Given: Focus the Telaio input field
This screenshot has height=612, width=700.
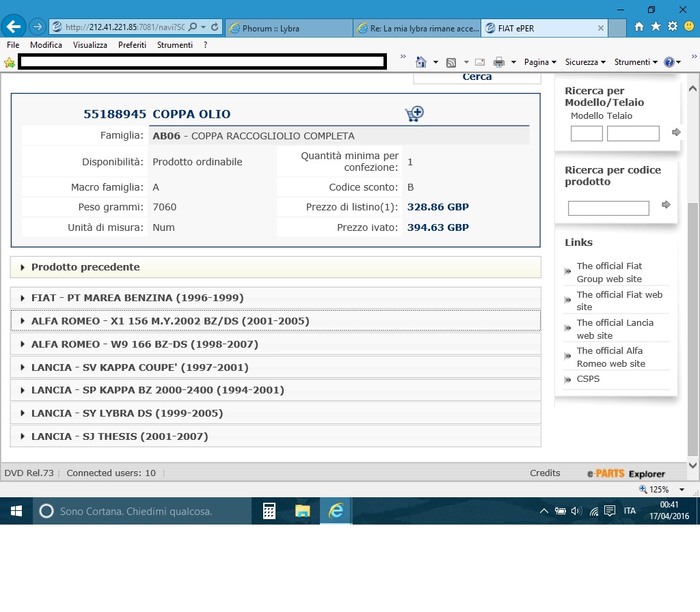Looking at the screenshot, I should (633, 133).
